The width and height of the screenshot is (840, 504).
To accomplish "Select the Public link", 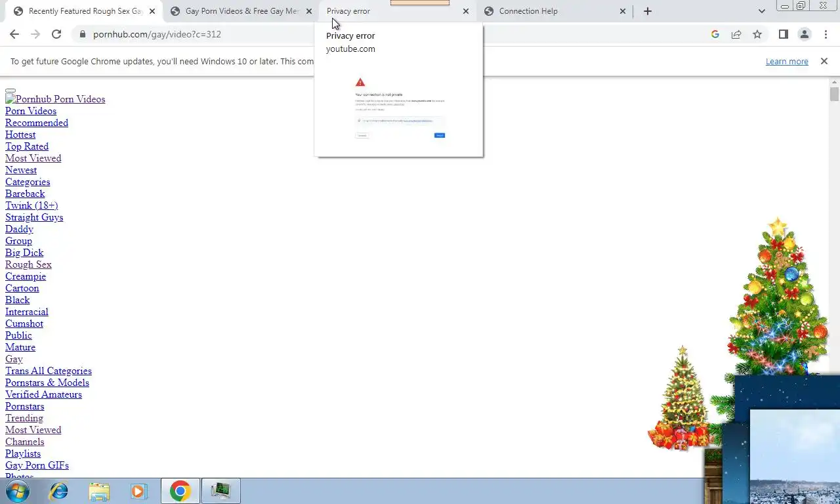I will coord(18,335).
